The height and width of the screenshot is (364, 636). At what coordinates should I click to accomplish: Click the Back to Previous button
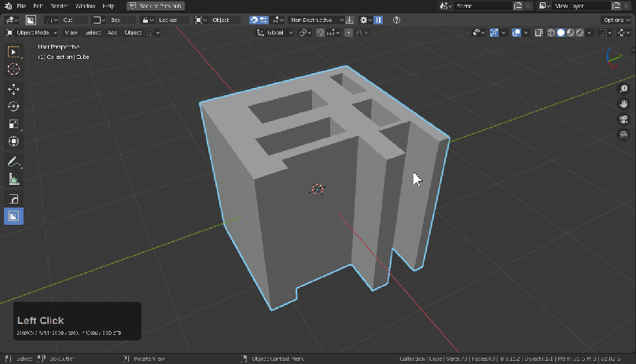tap(156, 6)
